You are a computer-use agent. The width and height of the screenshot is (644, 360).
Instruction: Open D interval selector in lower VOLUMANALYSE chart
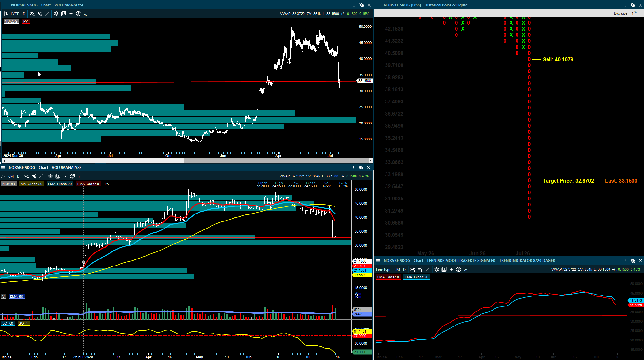click(18, 176)
